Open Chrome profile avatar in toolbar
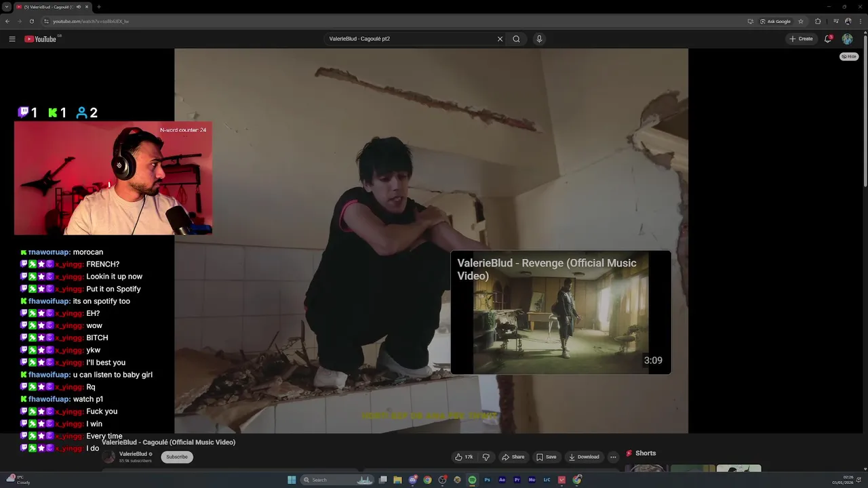This screenshot has width=868, height=488. click(x=848, y=21)
